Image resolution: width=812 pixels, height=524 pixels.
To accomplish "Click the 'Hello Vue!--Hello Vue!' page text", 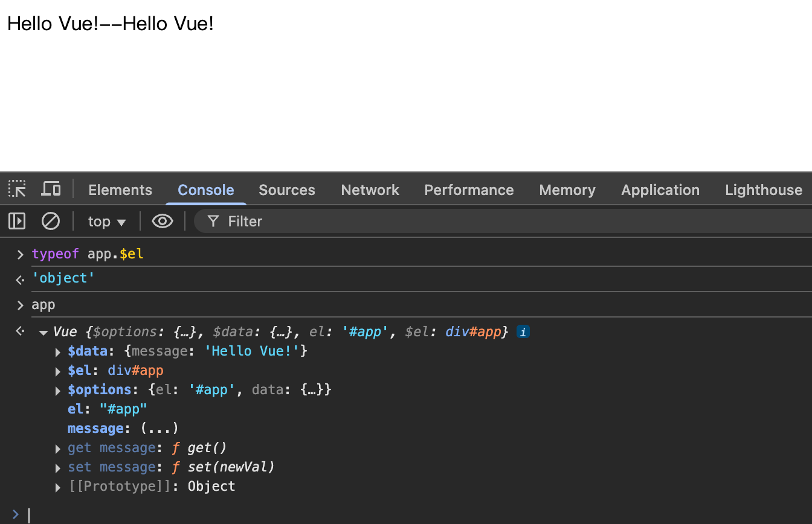I will click(x=111, y=24).
